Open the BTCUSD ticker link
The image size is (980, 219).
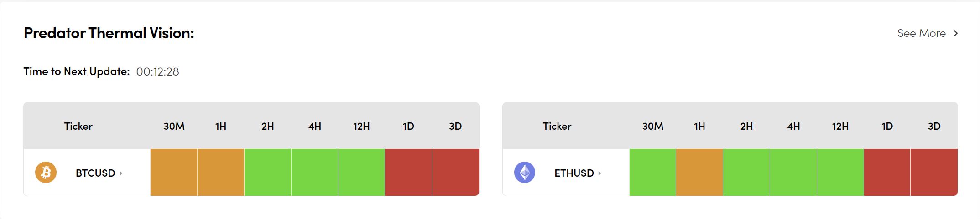tap(95, 173)
